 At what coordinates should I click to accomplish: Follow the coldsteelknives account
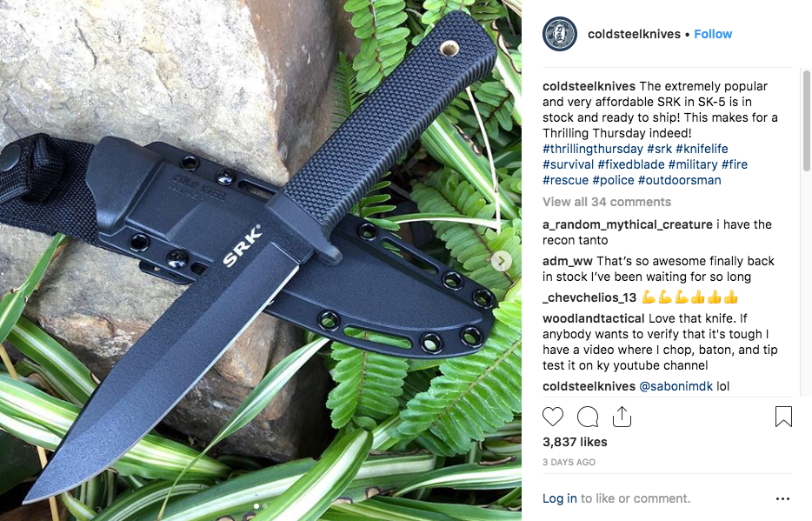[x=713, y=34]
